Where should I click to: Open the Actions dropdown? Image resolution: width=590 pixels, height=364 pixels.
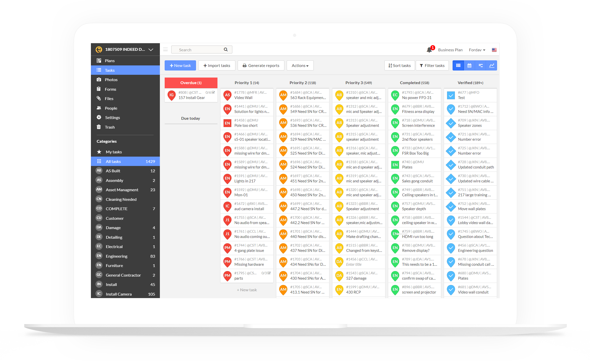[x=300, y=65]
